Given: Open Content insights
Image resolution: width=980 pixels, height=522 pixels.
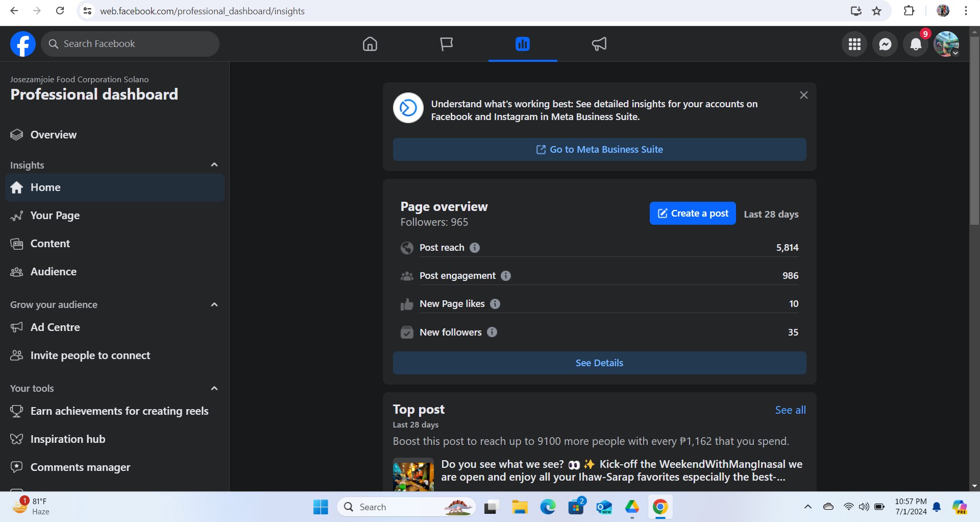Looking at the screenshot, I should tap(115, 244).
